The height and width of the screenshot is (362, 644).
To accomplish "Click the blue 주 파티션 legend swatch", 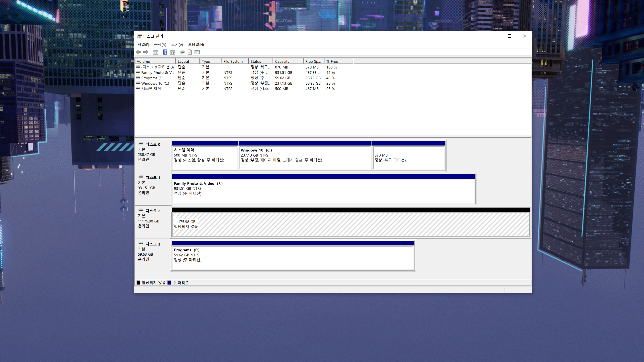I will [169, 283].
